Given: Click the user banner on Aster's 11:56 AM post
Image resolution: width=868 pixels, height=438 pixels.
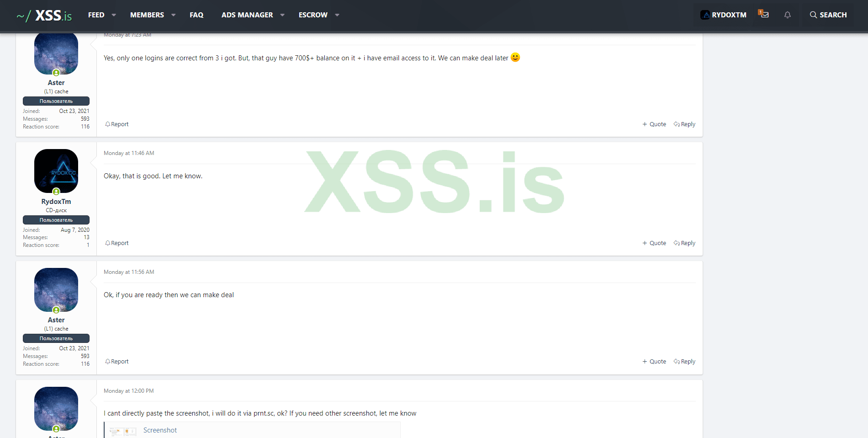Looking at the screenshot, I should [x=56, y=338].
